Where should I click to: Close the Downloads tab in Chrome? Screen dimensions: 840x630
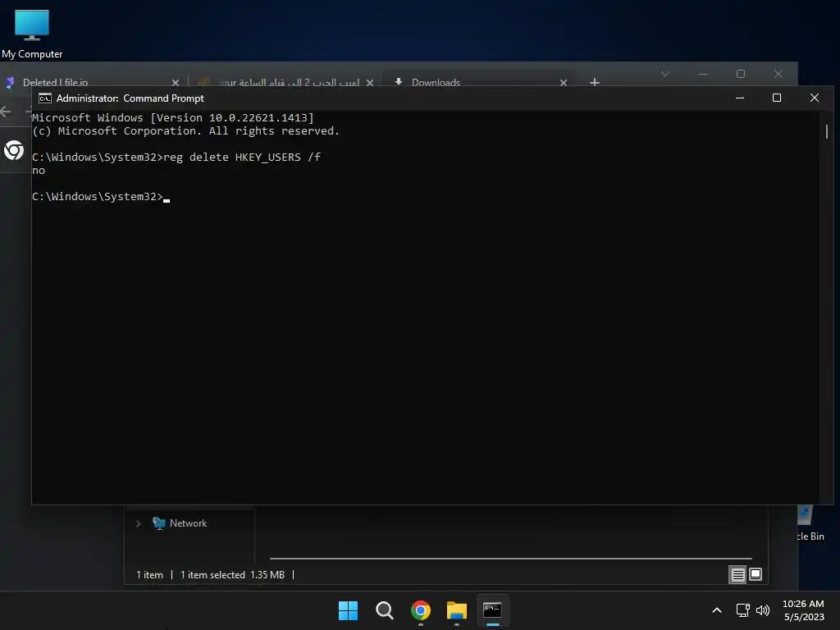tap(563, 82)
